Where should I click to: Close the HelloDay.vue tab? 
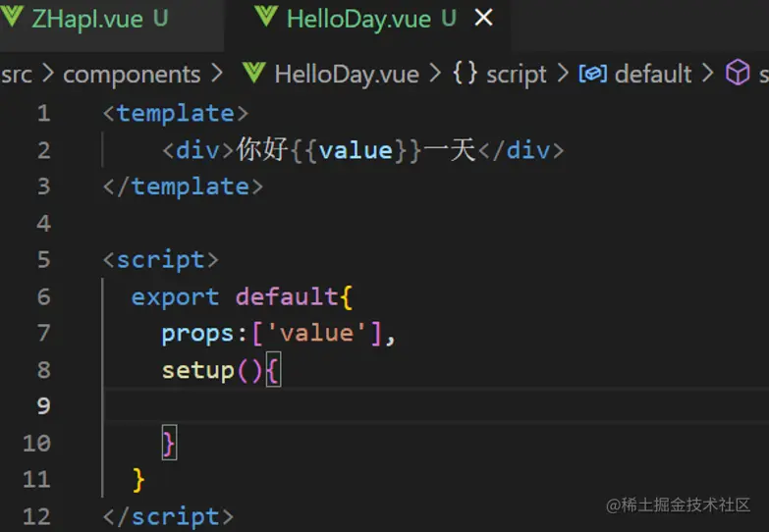click(483, 18)
